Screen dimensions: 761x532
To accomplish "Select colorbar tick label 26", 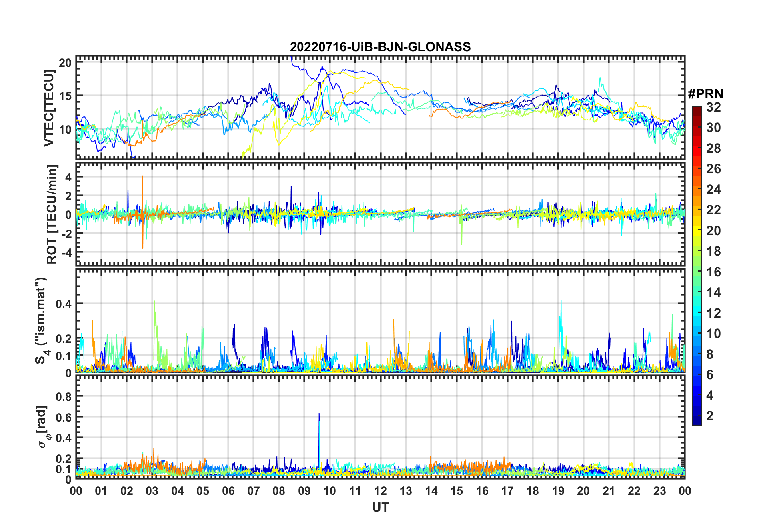I will [714, 169].
